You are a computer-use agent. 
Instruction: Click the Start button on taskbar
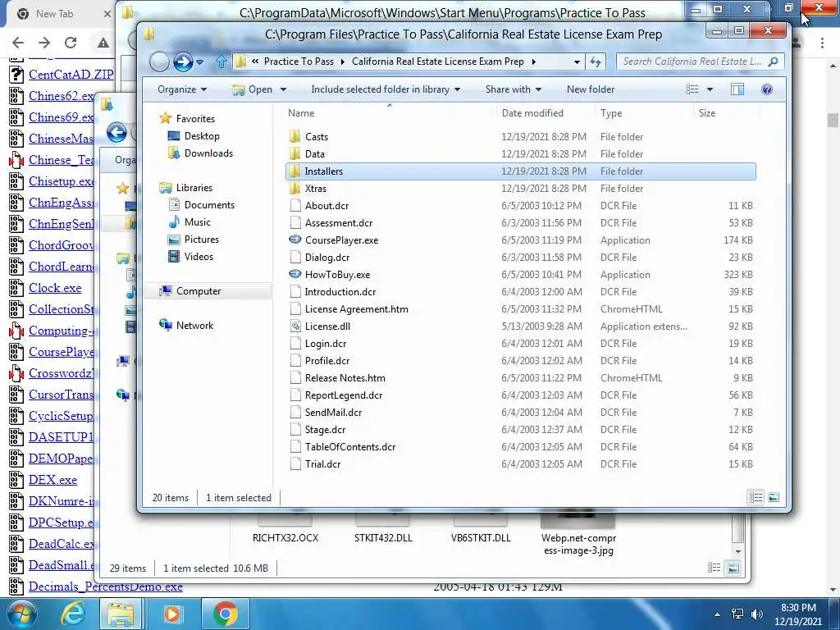(x=21, y=614)
